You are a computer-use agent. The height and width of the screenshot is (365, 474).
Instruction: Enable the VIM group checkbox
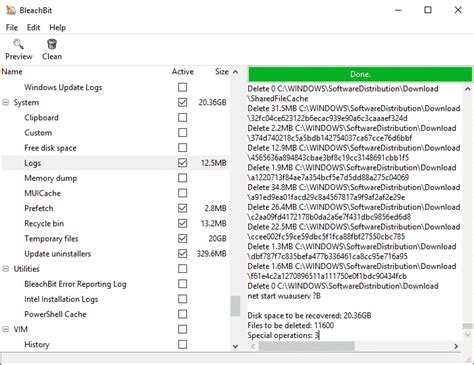[182, 329]
